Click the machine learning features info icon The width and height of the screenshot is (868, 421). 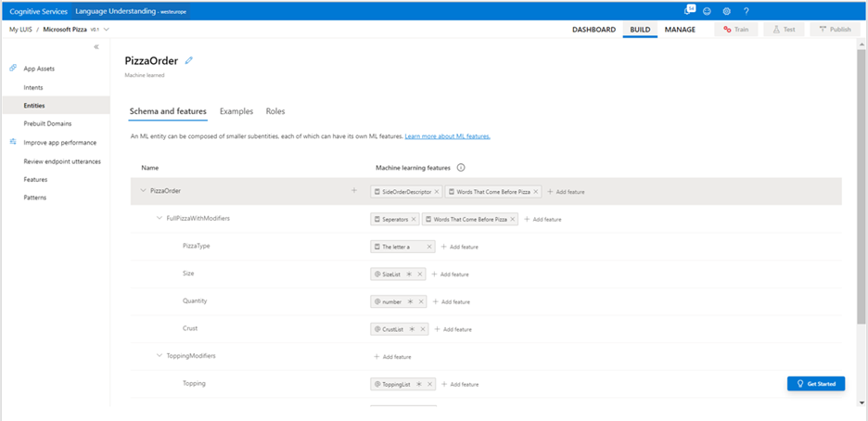click(461, 167)
